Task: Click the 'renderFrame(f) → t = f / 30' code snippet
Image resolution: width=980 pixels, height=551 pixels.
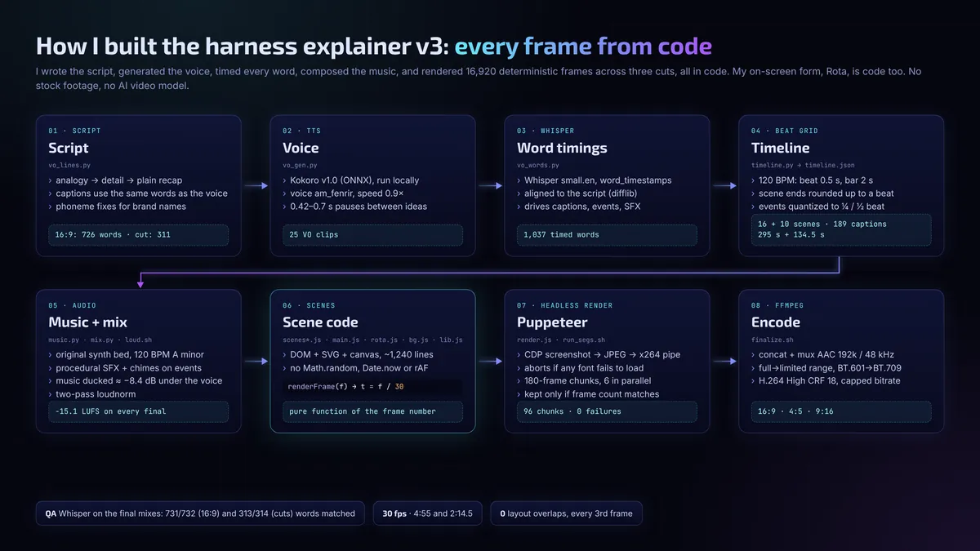Action: click(x=372, y=387)
